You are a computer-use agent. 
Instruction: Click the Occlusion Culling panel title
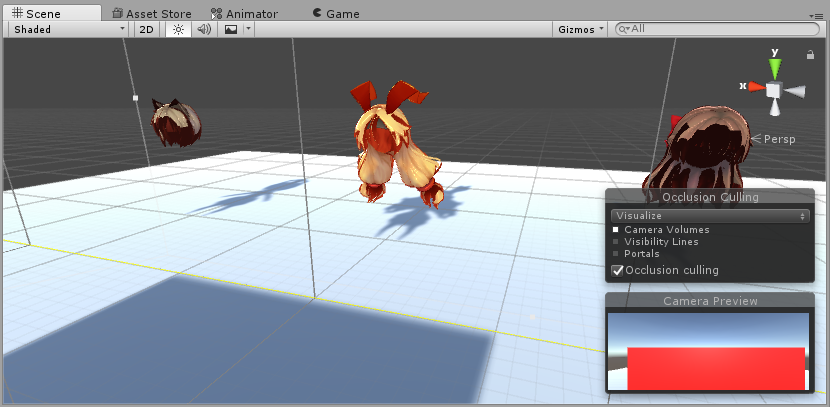pos(710,197)
